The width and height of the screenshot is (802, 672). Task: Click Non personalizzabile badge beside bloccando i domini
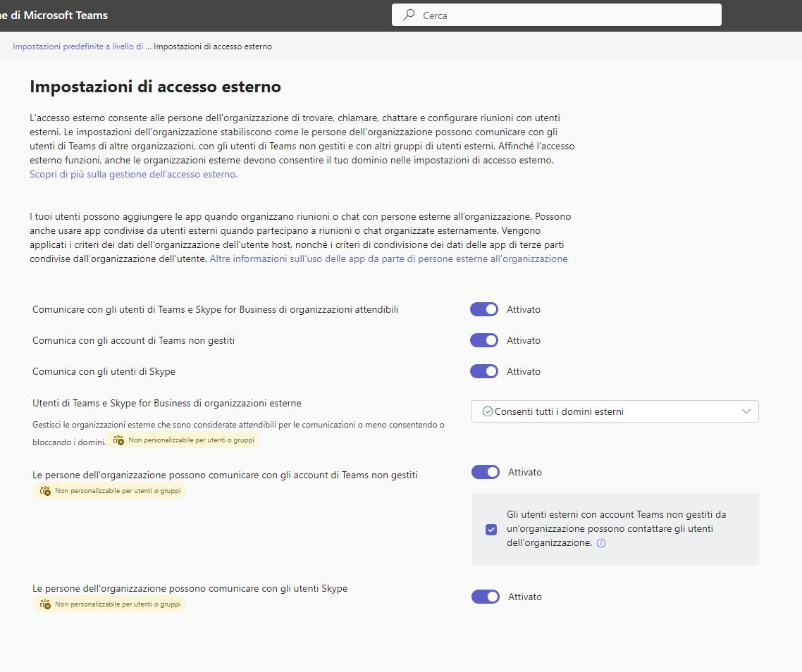tap(183, 440)
